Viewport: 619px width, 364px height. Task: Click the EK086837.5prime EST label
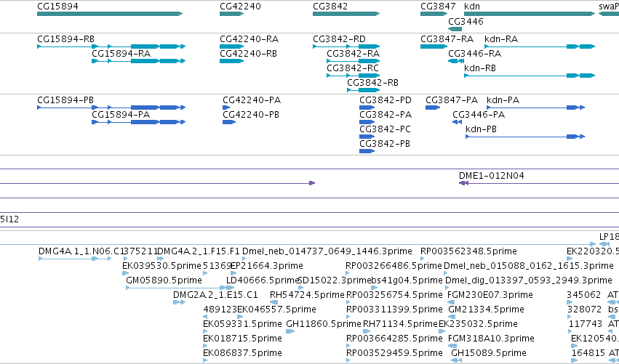tap(242, 353)
